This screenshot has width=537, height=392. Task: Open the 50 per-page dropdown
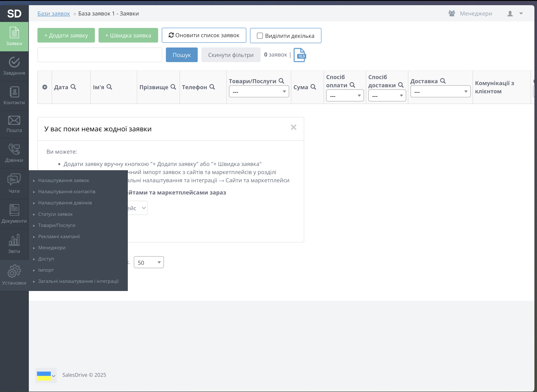click(x=149, y=262)
